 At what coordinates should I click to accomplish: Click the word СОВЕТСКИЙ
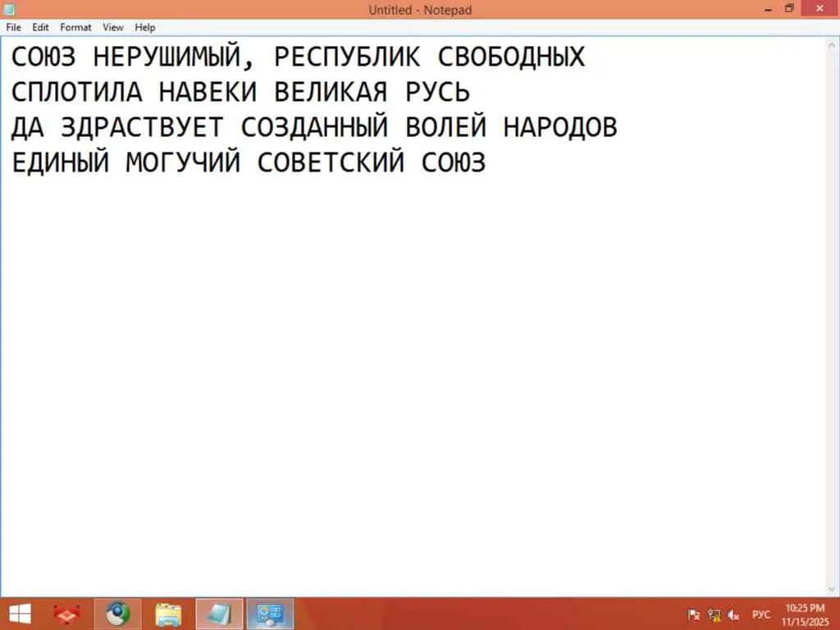click(331, 162)
